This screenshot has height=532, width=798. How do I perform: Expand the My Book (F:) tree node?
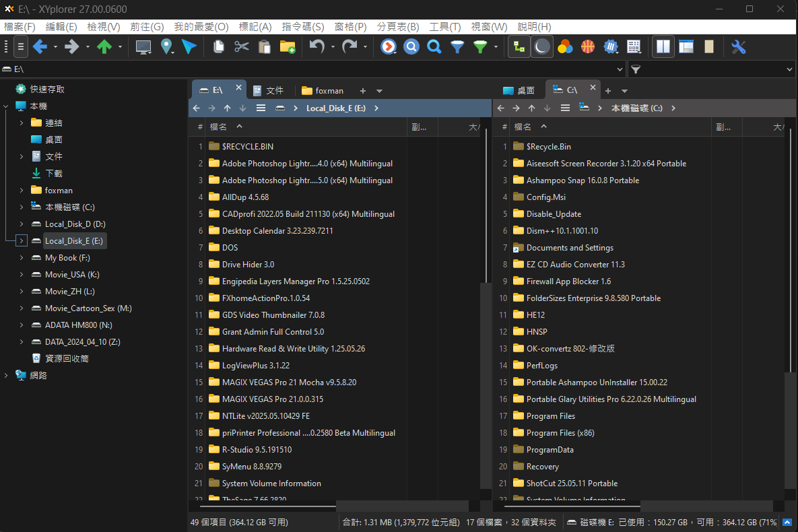click(x=22, y=258)
